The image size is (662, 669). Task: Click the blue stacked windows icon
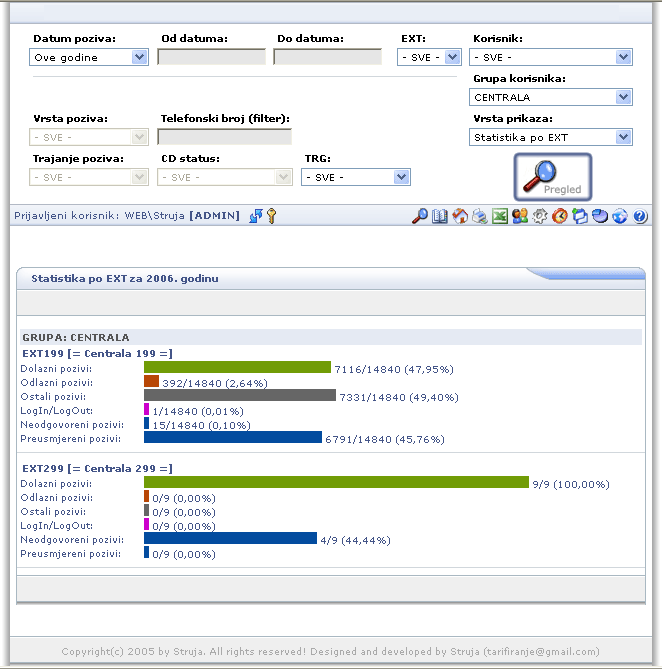580,216
